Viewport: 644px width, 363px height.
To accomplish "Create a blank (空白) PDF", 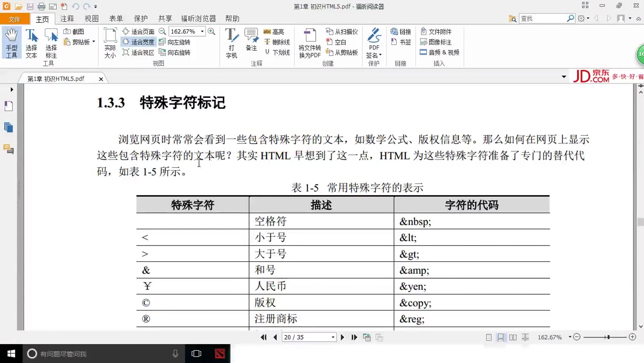I will pyautogui.click(x=336, y=42).
